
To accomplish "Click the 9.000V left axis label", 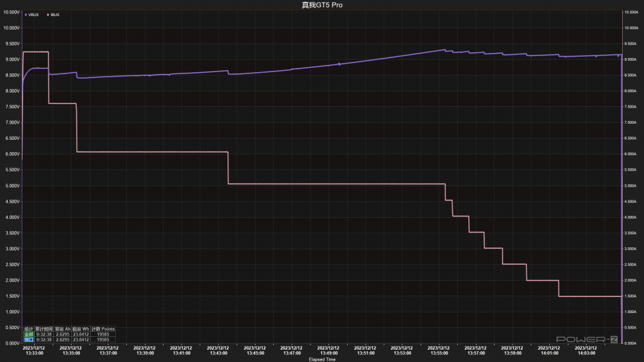I will click(12, 59).
